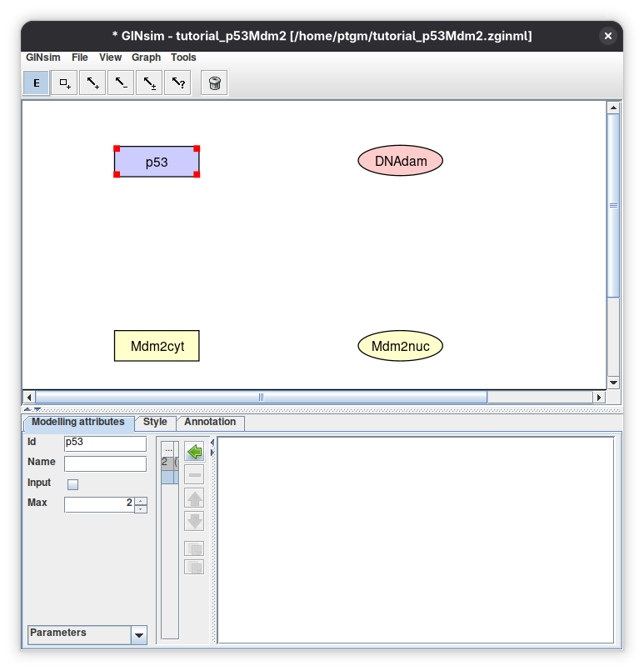Select the add node tool
Viewport: 644px width, 671px height.
point(65,83)
